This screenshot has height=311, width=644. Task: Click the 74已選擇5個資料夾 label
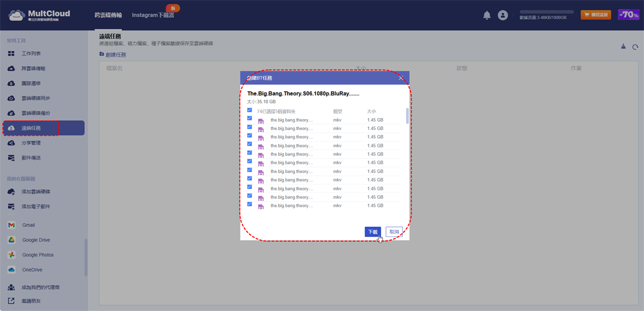coord(277,112)
